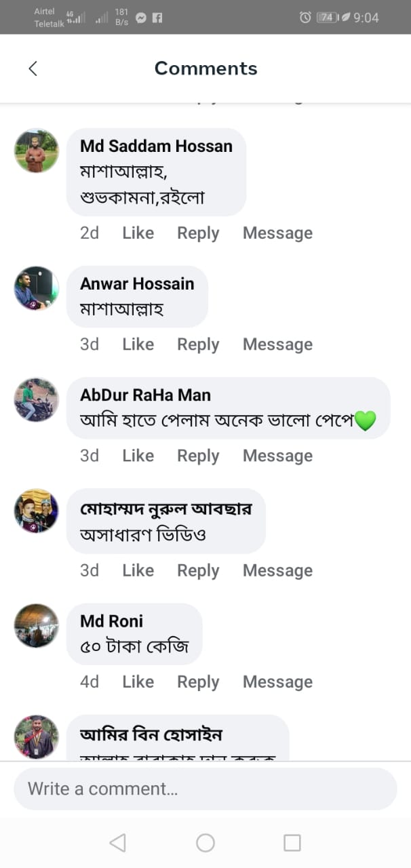Like the comment by Md Roni
This screenshot has width=411, height=868.
(138, 682)
